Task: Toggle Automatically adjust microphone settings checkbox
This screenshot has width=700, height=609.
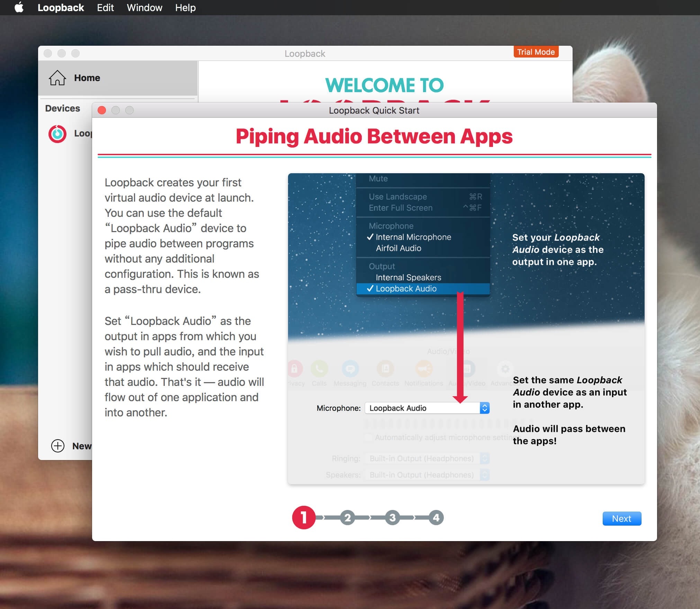Action: 369,438
